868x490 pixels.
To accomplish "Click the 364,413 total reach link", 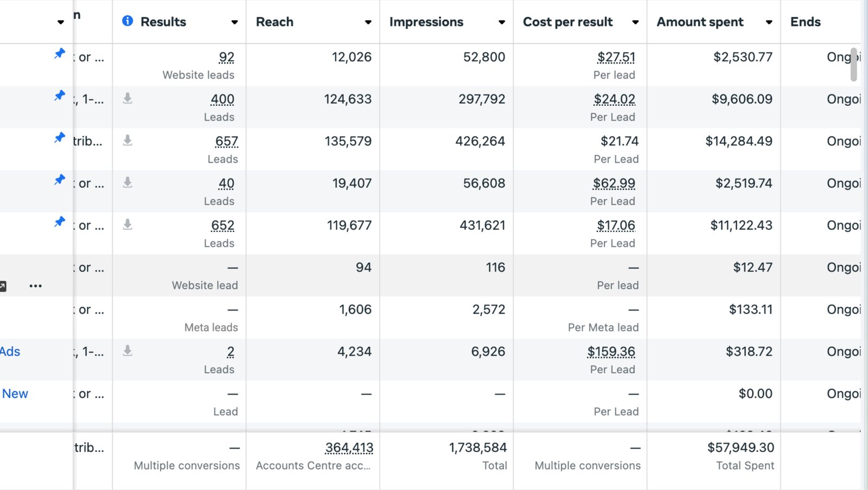I will tap(349, 448).
